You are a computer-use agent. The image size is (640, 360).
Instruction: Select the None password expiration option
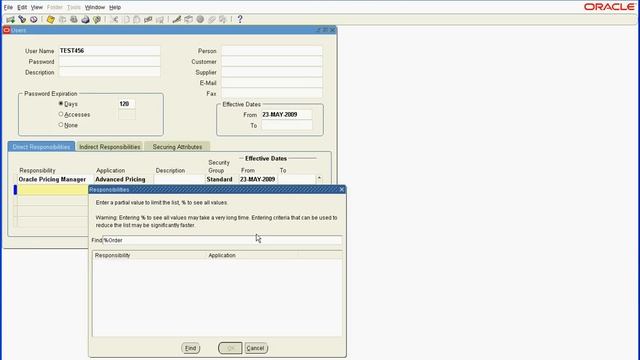(61, 125)
